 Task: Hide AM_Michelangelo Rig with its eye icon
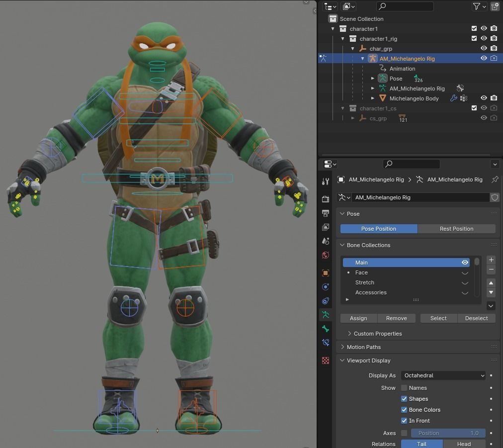coord(484,58)
